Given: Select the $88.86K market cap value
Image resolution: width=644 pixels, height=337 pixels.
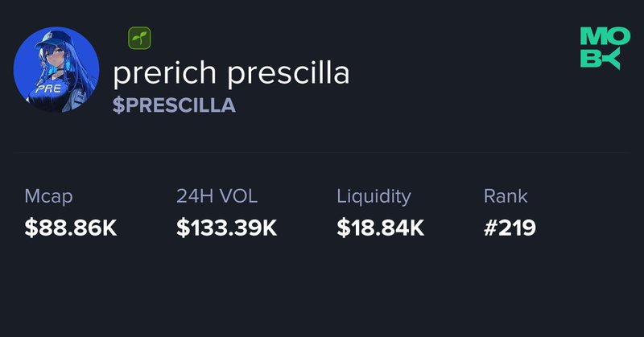Looking at the screenshot, I should 71,228.
